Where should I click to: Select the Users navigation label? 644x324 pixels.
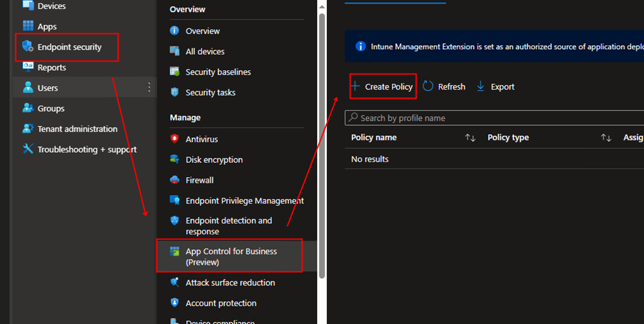tap(48, 88)
